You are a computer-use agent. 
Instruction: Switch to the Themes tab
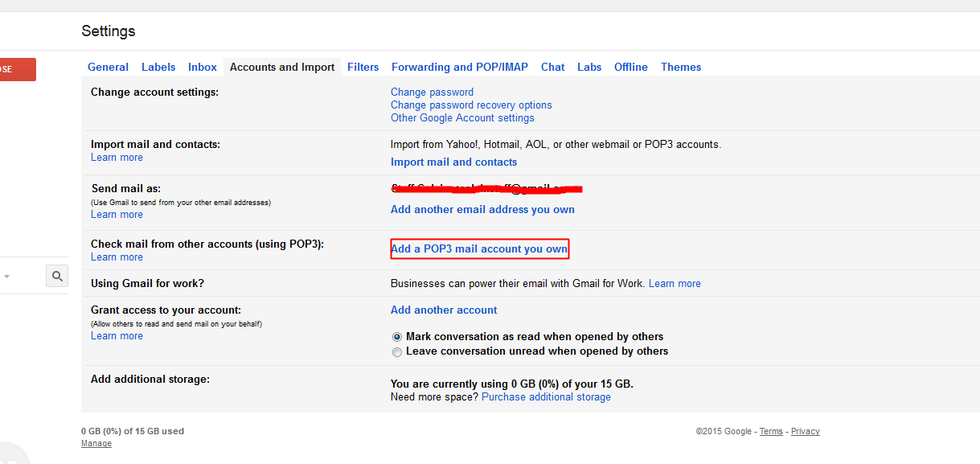point(680,67)
